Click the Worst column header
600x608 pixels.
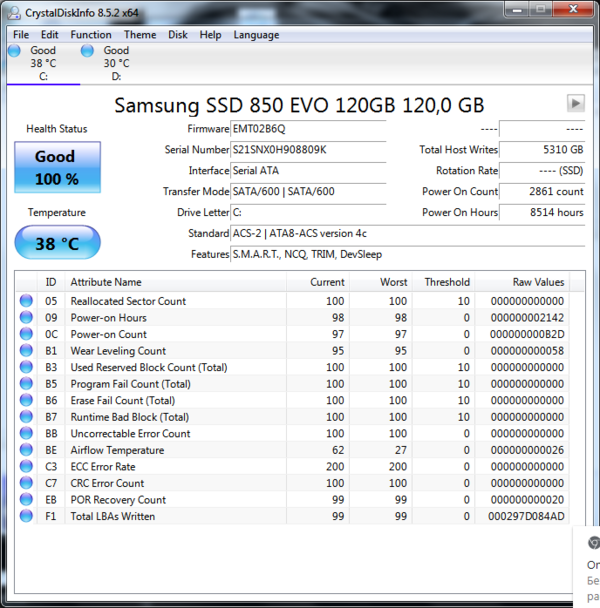pyautogui.click(x=381, y=282)
